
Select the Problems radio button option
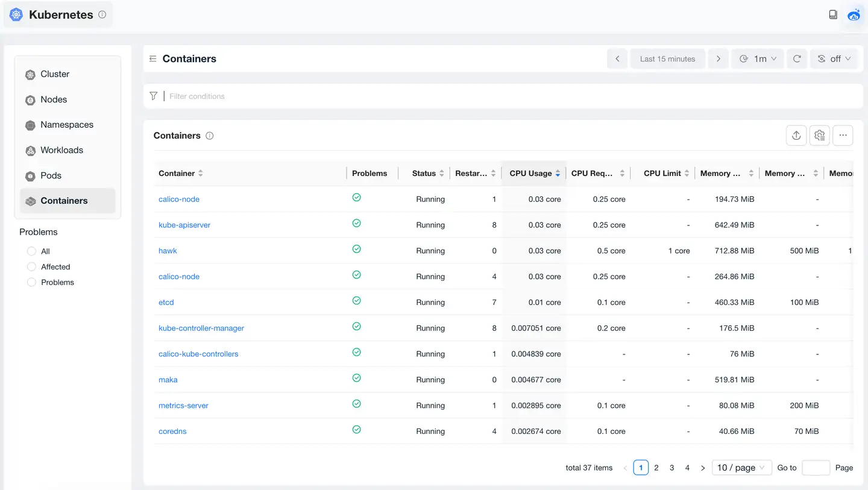coord(32,283)
